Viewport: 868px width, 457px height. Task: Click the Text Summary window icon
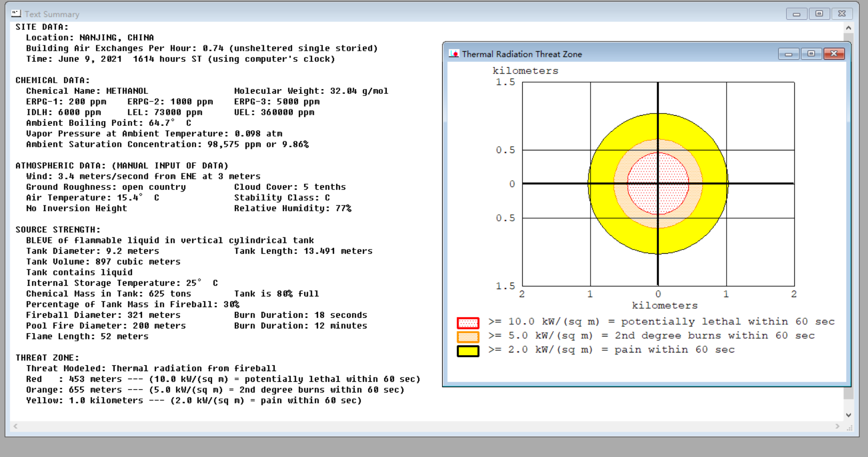point(16,13)
